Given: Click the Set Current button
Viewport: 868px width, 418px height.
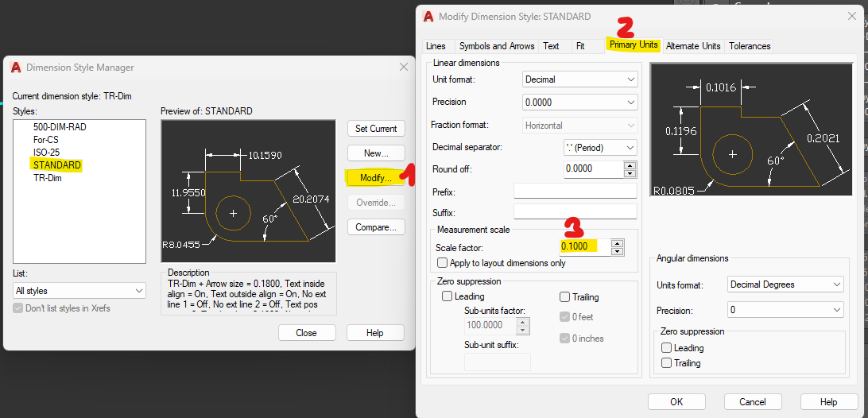Looking at the screenshot, I should coord(376,129).
